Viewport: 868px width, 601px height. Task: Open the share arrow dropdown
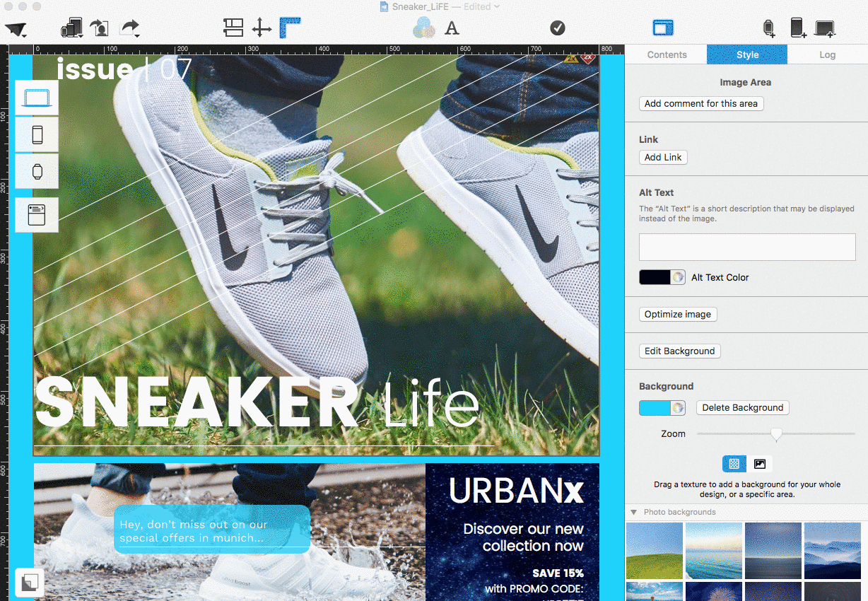pos(130,28)
